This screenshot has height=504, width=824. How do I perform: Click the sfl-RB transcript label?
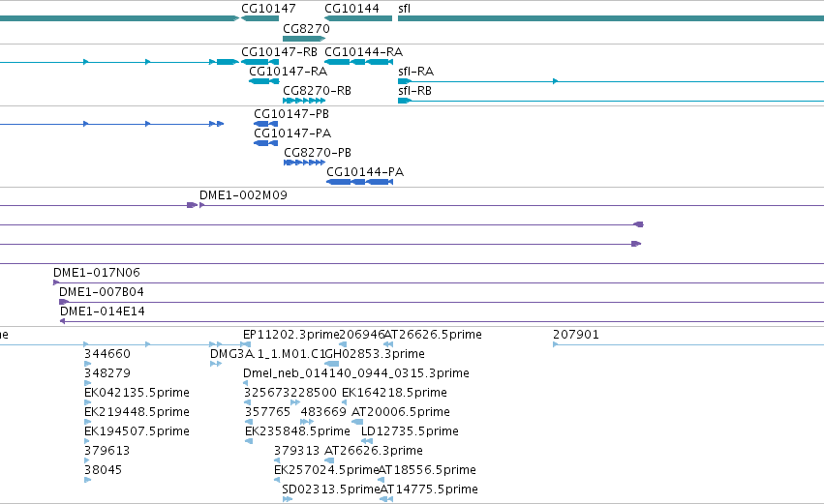click(414, 91)
